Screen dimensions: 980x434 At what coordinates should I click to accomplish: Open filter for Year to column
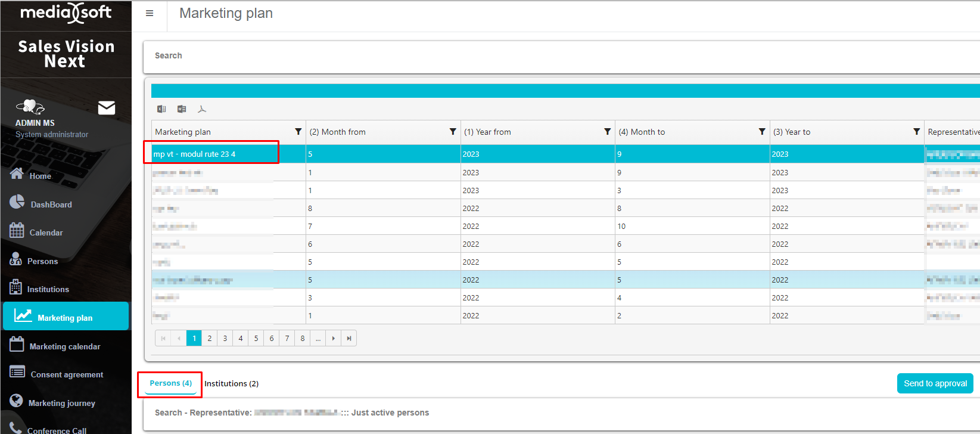[917, 132]
